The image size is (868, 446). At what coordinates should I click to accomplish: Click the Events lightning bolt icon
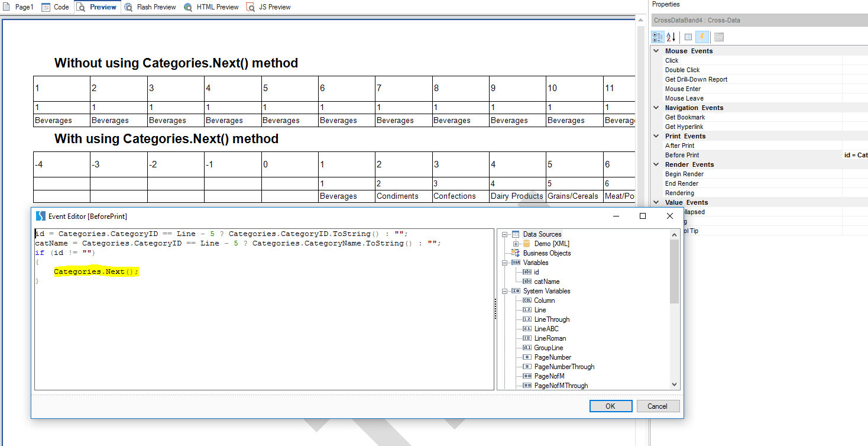(702, 37)
